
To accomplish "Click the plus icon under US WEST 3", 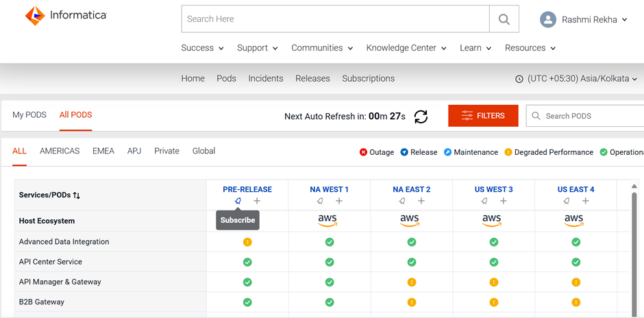I will (503, 201).
